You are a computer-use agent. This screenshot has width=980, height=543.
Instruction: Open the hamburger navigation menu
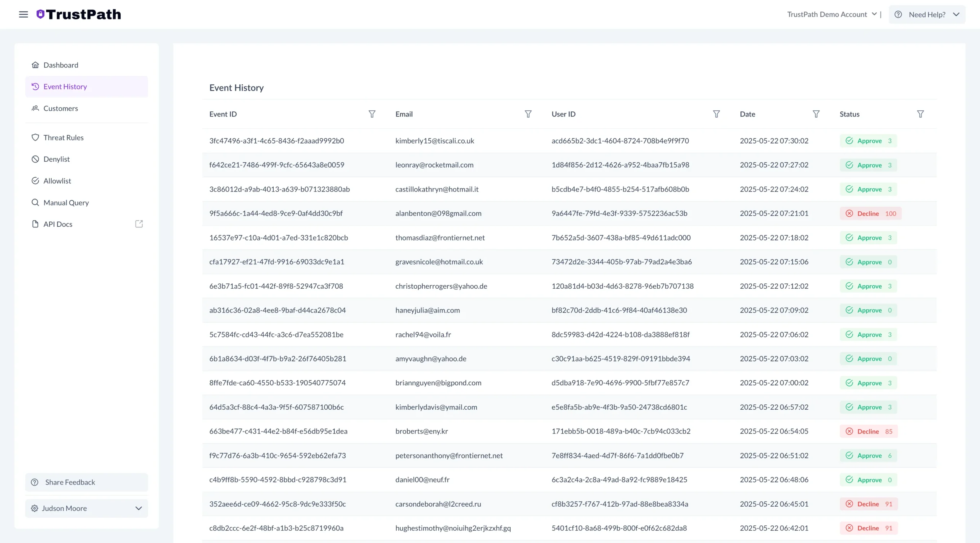(x=23, y=14)
